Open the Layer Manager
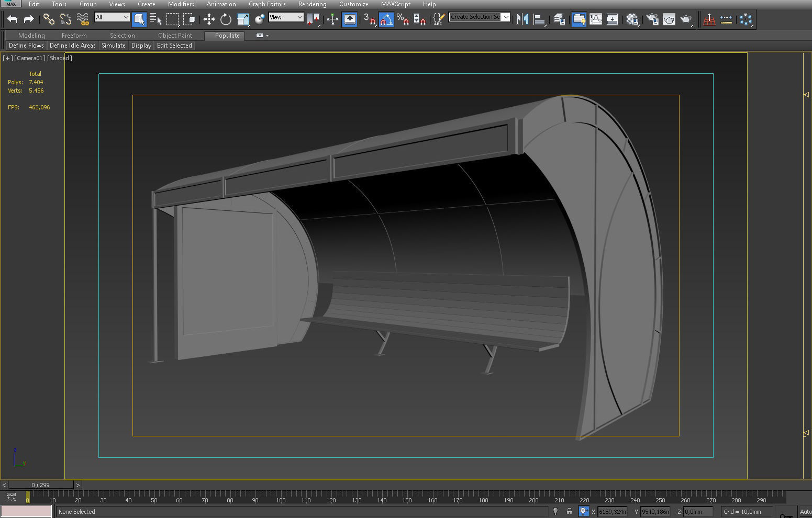Viewport: 812px width, 518px height. [x=559, y=19]
